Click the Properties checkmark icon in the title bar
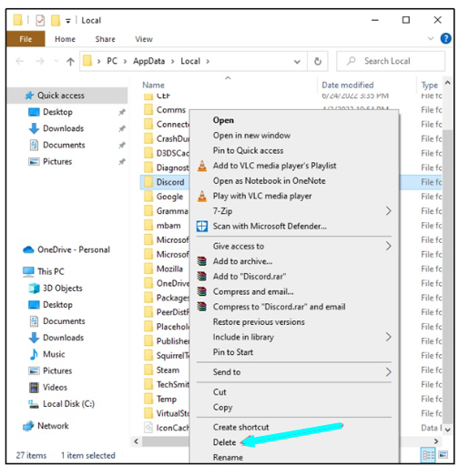The width and height of the screenshot is (459, 476). point(40,21)
